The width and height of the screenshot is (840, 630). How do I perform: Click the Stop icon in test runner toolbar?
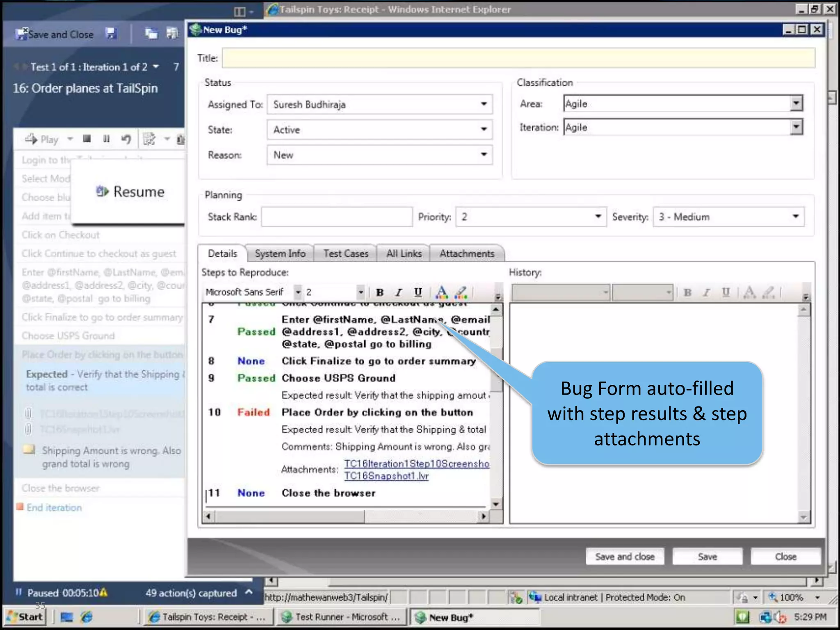pyautogui.click(x=87, y=139)
